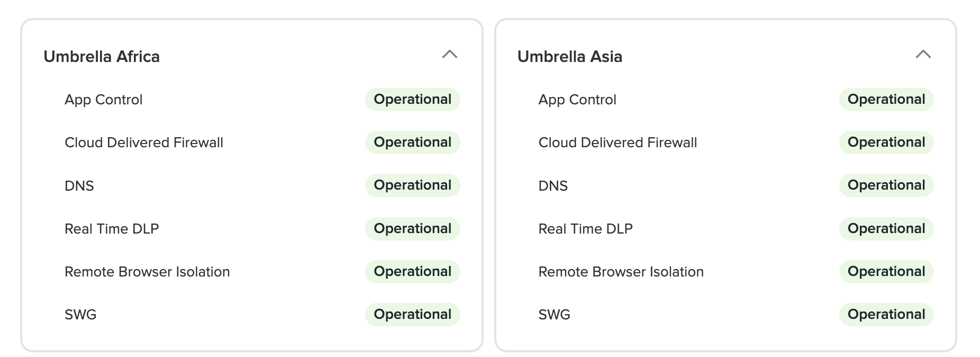
Task: Select App Control under Umbrella Africa
Action: (x=103, y=100)
